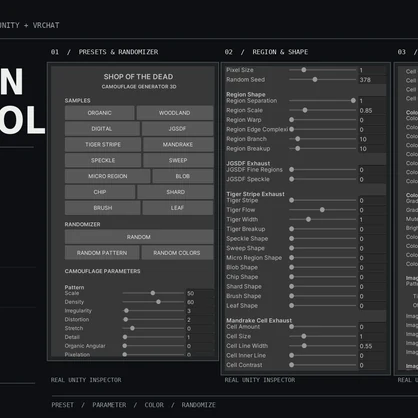Adjust the Organic Angular slider
Viewport: 418px width, 418px height.
153,346
